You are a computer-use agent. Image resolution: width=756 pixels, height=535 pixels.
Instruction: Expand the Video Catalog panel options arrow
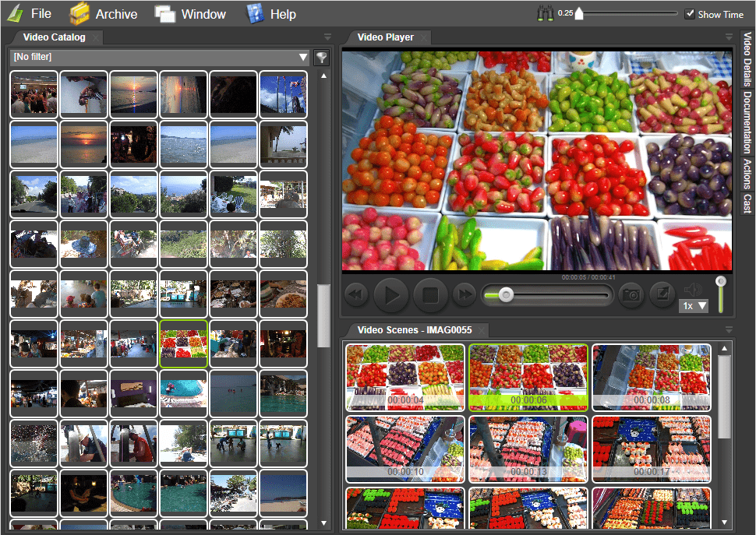pyautogui.click(x=327, y=37)
